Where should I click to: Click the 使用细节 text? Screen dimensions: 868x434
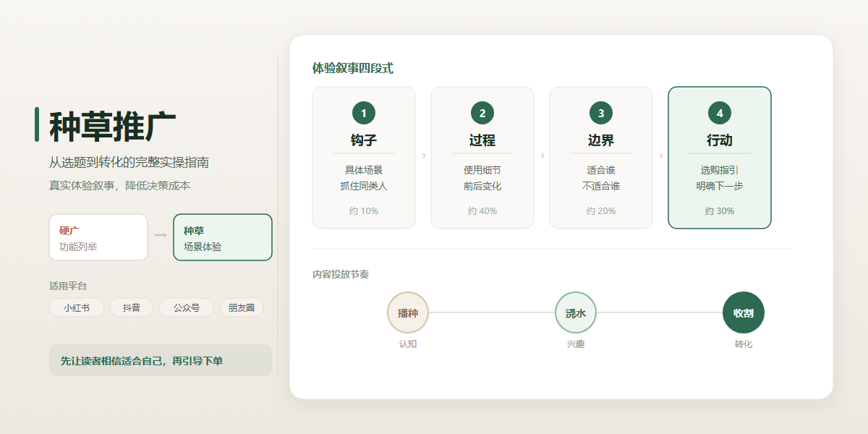[x=482, y=170]
